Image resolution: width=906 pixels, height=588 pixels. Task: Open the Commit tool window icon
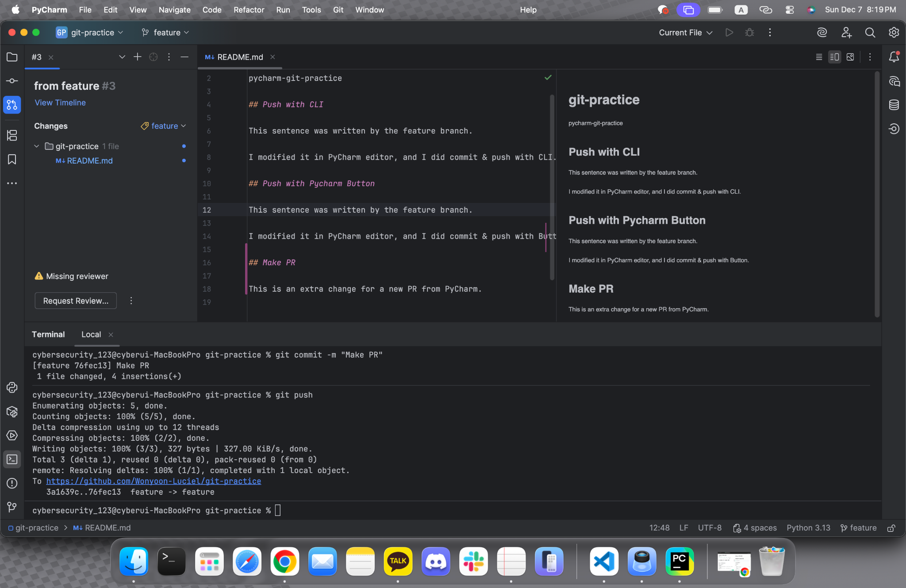click(x=12, y=81)
